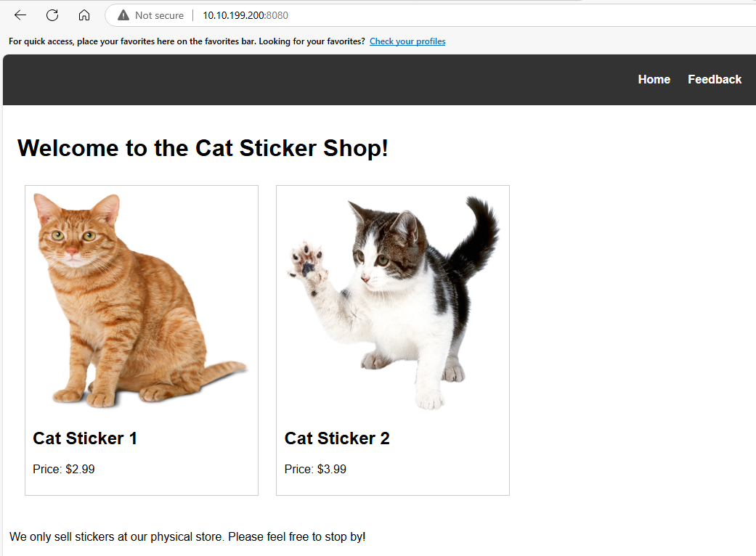Open the browser home page icon
The width and height of the screenshot is (756, 556).
point(84,15)
